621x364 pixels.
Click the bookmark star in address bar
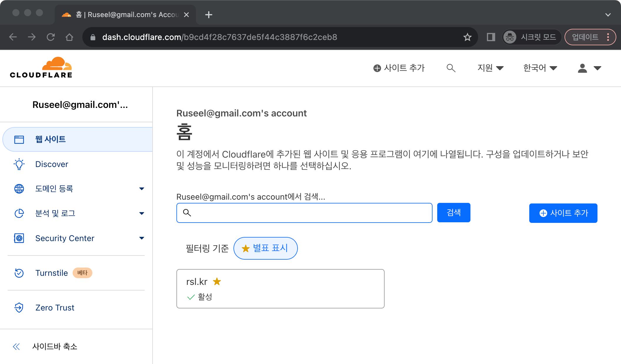coord(467,37)
